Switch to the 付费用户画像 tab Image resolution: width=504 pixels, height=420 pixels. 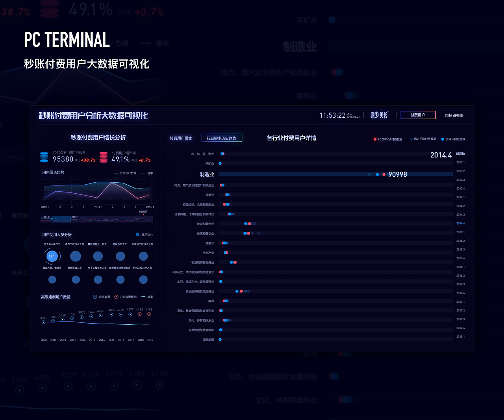click(181, 138)
